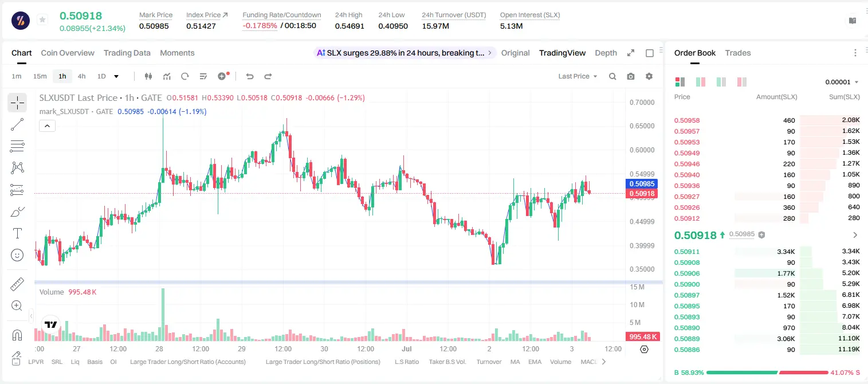
Task: Open the Coin Overview tab
Action: coord(68,53)
